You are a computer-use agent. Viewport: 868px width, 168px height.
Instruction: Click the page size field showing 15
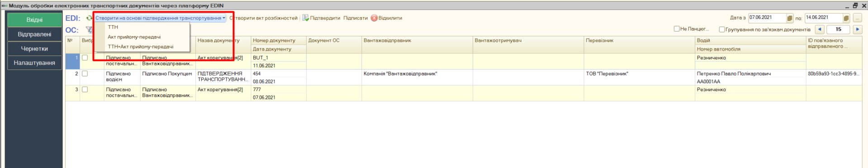838,29
